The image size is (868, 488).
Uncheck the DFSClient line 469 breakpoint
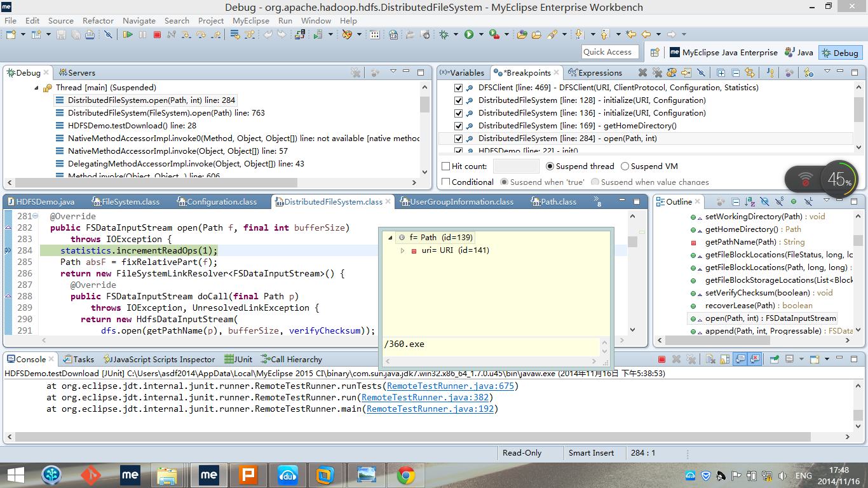(458, 88)
